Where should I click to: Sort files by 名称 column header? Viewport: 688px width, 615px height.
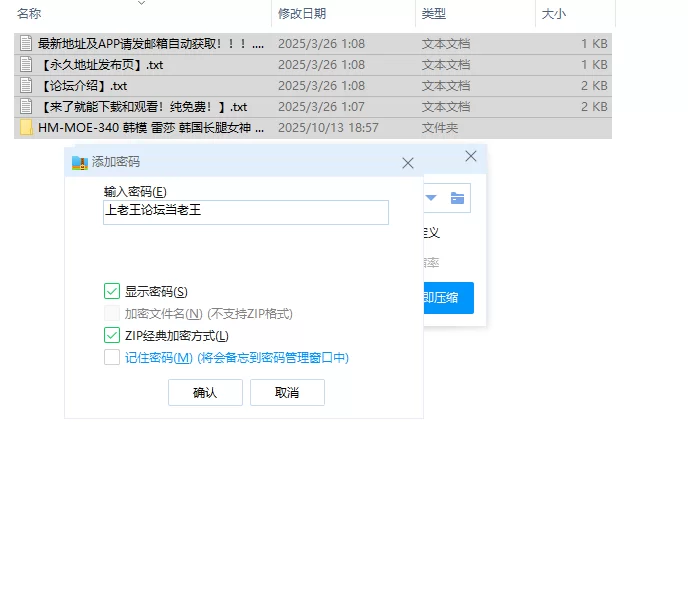30,14
